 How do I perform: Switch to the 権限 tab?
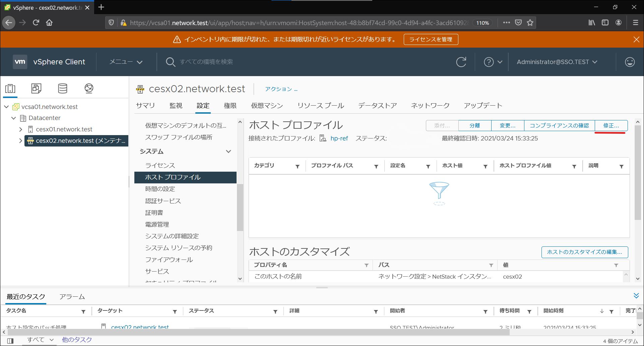click(230, 106)
